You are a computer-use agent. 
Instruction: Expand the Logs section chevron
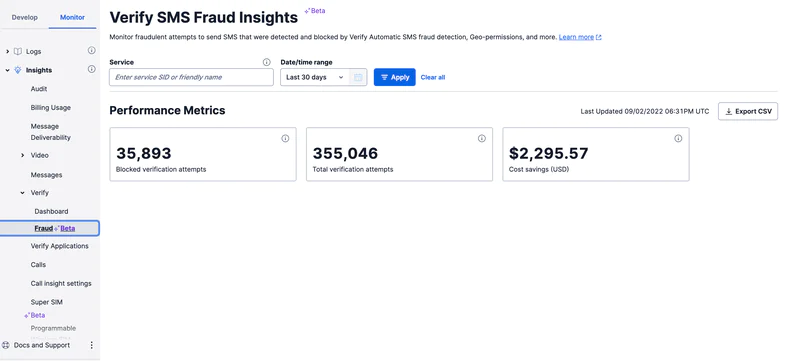7,51
